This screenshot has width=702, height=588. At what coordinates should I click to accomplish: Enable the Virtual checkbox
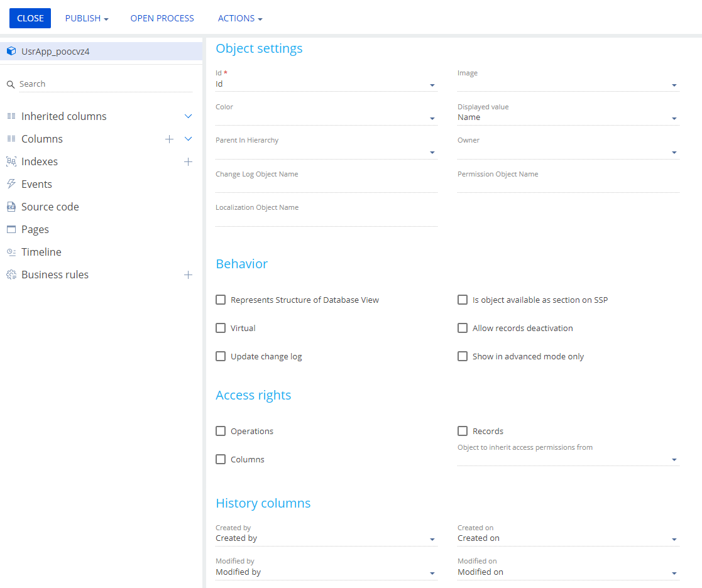coord(221,328)
